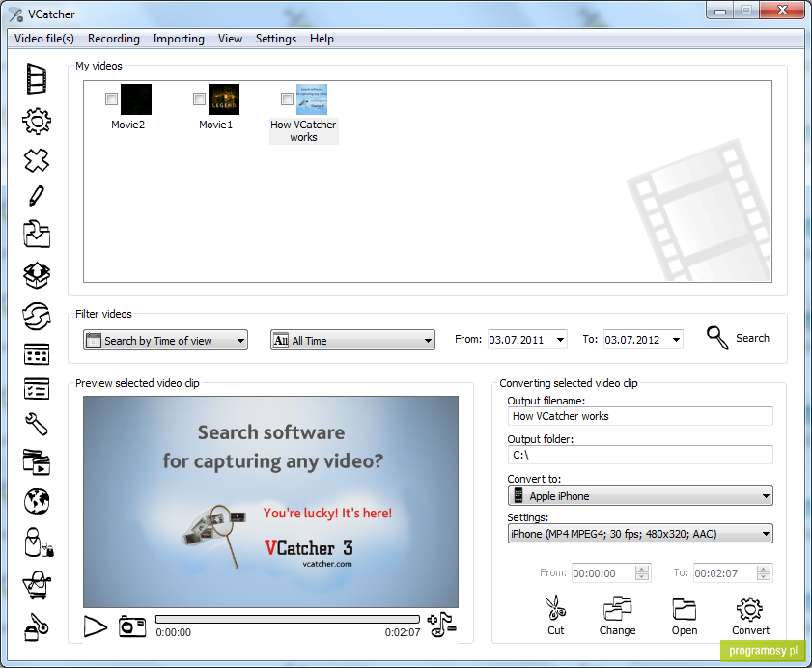Click the person with small figures icon
Image resolution: width=812 pixels, height=668 pixels.
point(39,543)
